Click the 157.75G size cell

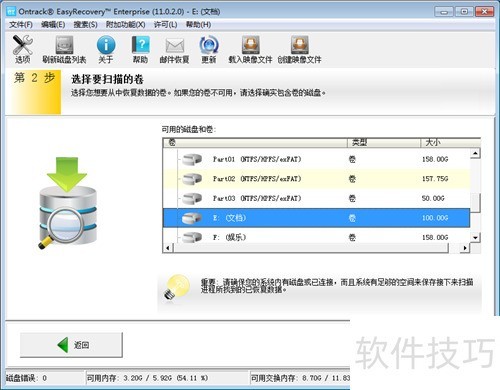[x=435, y=179]
